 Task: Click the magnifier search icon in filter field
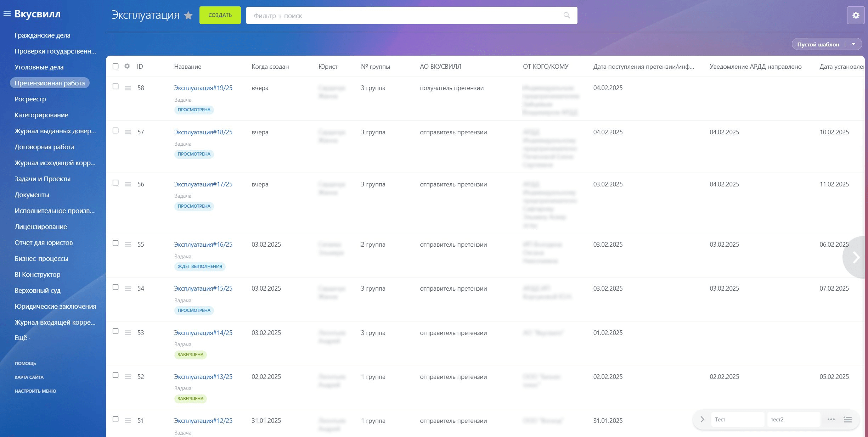point(567,15)
